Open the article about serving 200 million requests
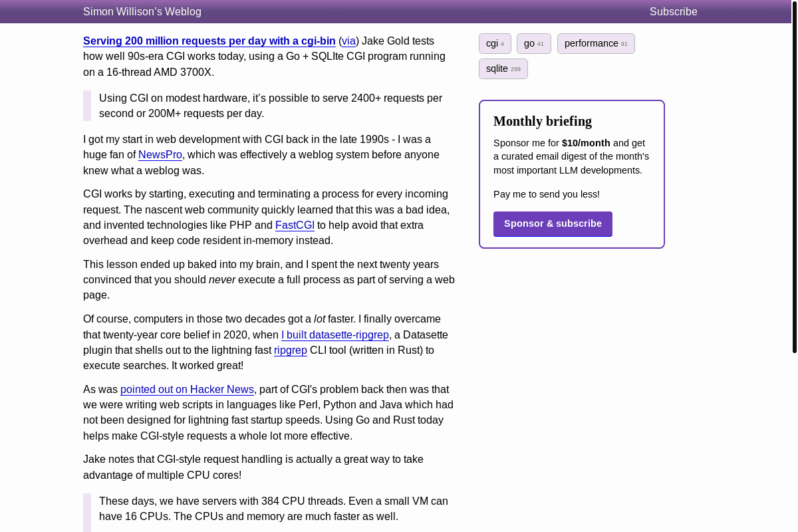The height and width of the screenshot is (532, 798). (209, 41)
